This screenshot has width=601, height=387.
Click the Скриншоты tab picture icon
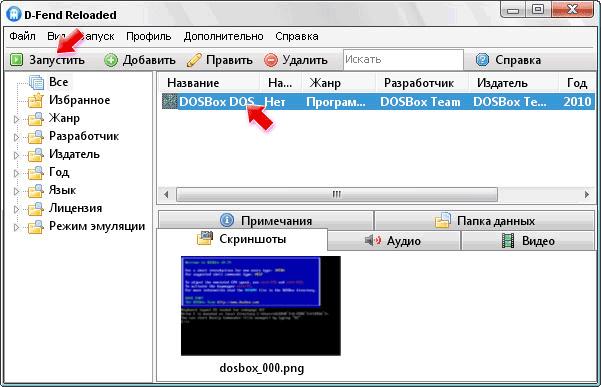(x=205, y=238)
